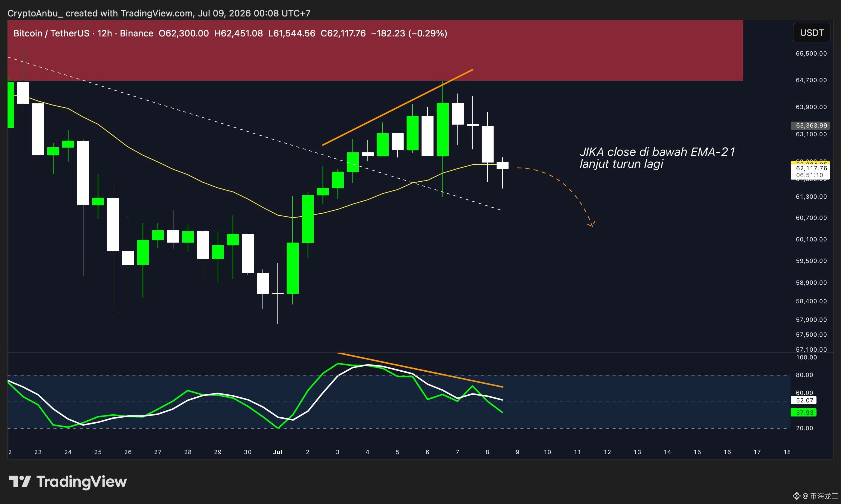
Task: Click the date 11 on the time axis
Action: coord(577,452)
